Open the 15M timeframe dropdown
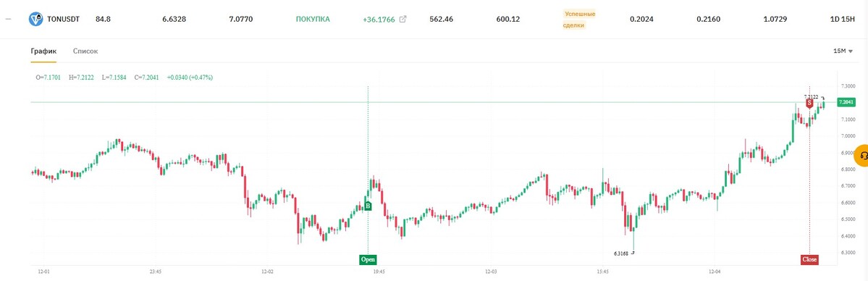 843,51
